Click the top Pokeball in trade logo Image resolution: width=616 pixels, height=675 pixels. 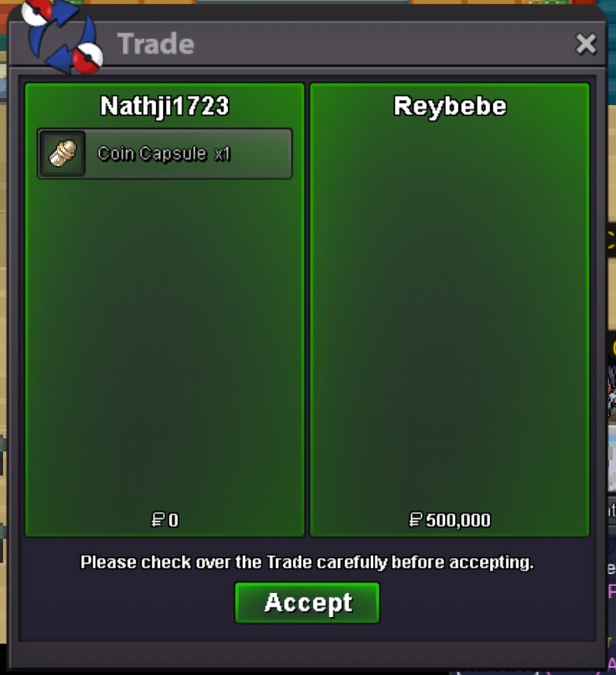[36, 11]
